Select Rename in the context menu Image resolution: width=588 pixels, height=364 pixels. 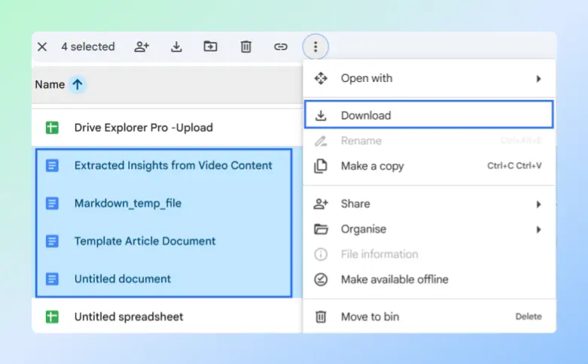click(x=429, y=141)
